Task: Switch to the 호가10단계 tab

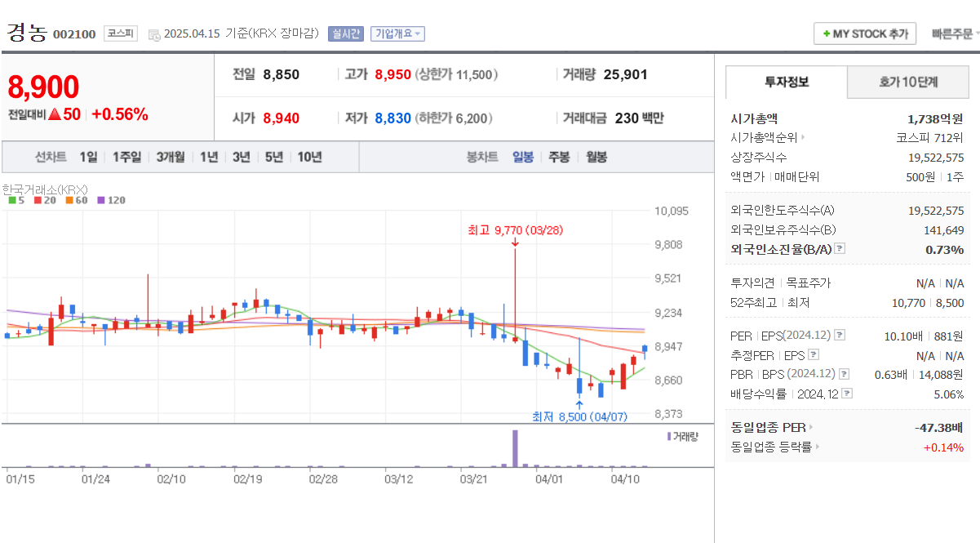Action: 908,82
